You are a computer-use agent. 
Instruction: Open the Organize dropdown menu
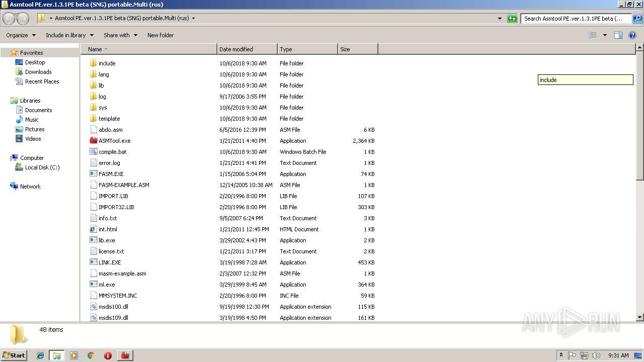(21, 35)
